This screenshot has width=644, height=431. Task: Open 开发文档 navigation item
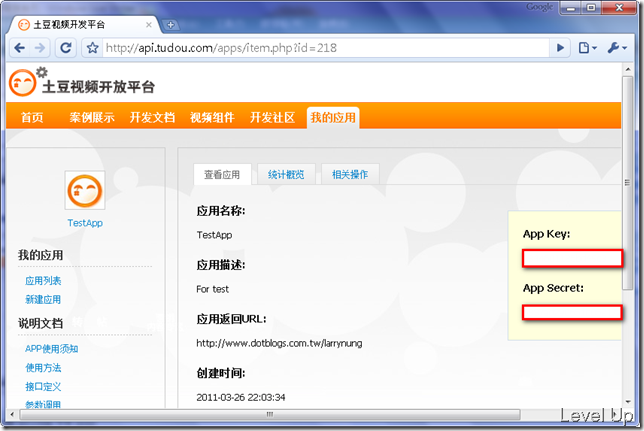point(152,118)
